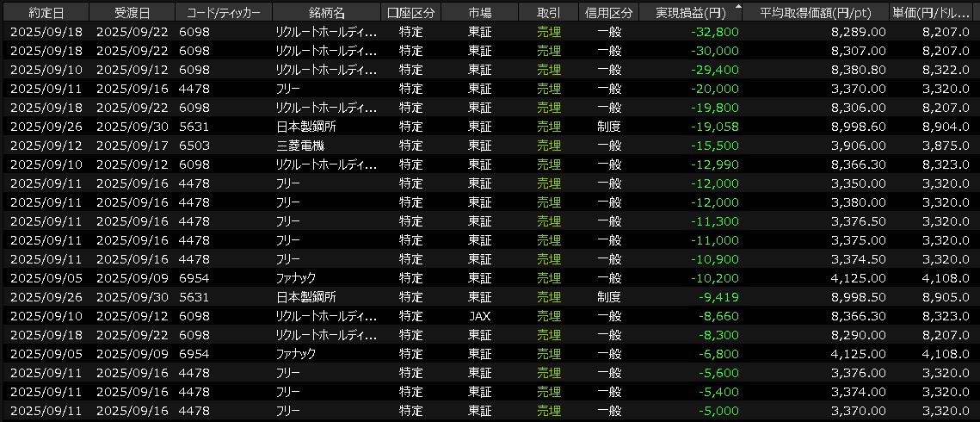
Task: Click the 取引 column header
Action: point(548,13)
